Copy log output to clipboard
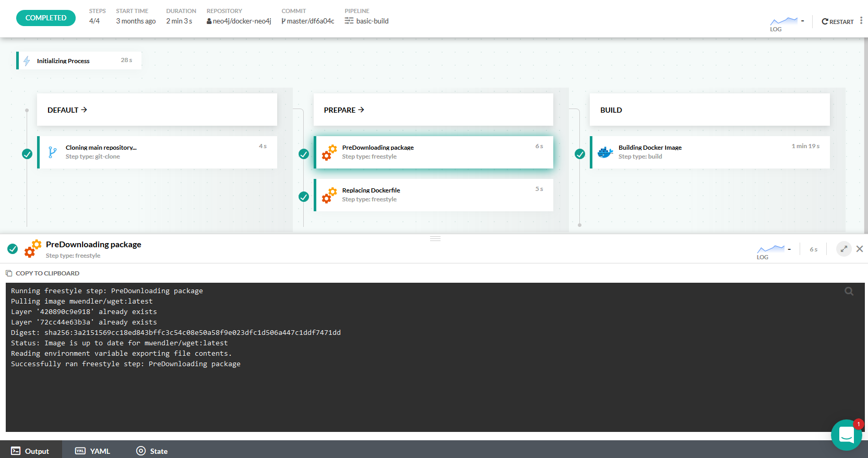 43,273
